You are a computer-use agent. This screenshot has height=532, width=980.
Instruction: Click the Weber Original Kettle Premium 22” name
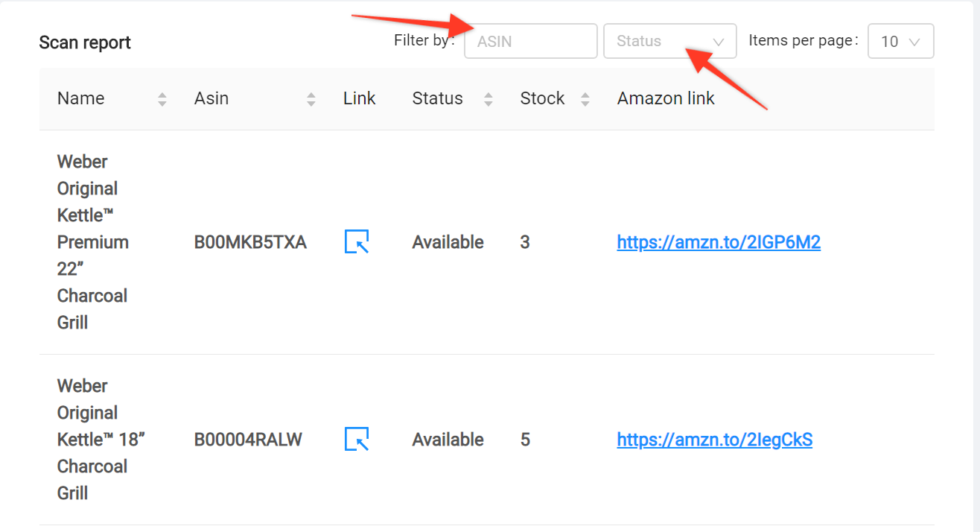[92, 242]
